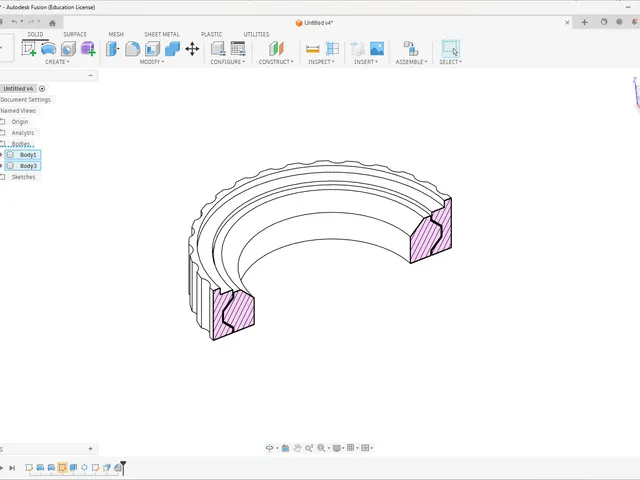Screen dimensions: 640x480
Task: Collapse the browser panel with minus
Action: [91, 75]
